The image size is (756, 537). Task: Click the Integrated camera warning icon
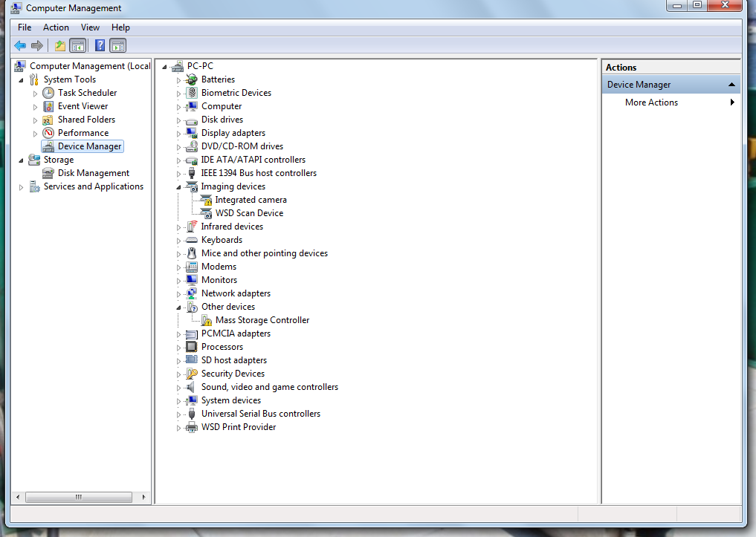coord(206,200)
